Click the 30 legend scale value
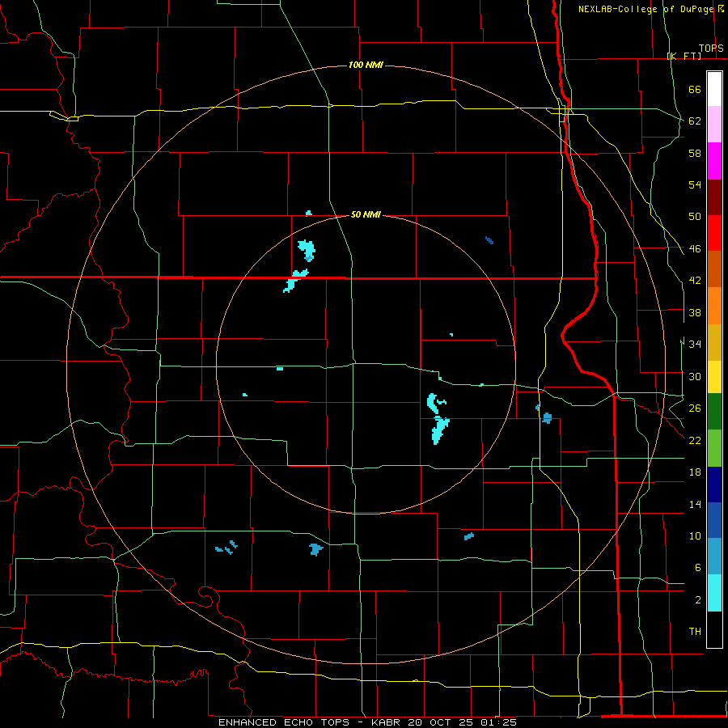The height and width of the screenshot is (728, 728). tap(695, 376)
